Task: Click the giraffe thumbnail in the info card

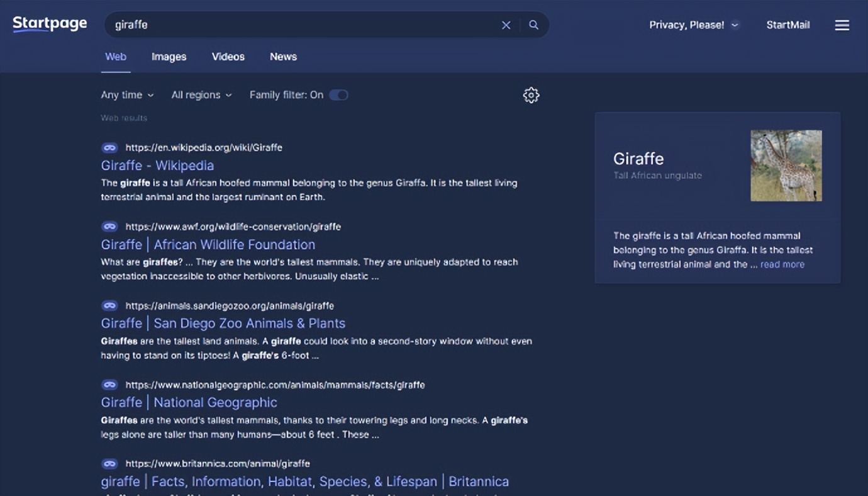Action: click(x=786, y=166)
